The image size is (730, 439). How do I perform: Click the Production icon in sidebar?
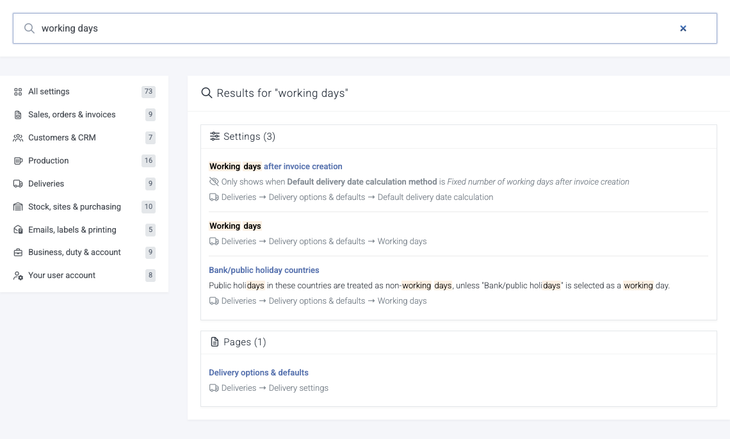(x=18, y=161)
